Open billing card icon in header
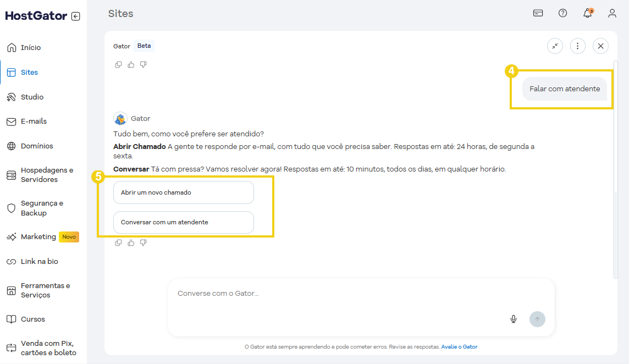 pyautogui.click(x=538, y=13)
